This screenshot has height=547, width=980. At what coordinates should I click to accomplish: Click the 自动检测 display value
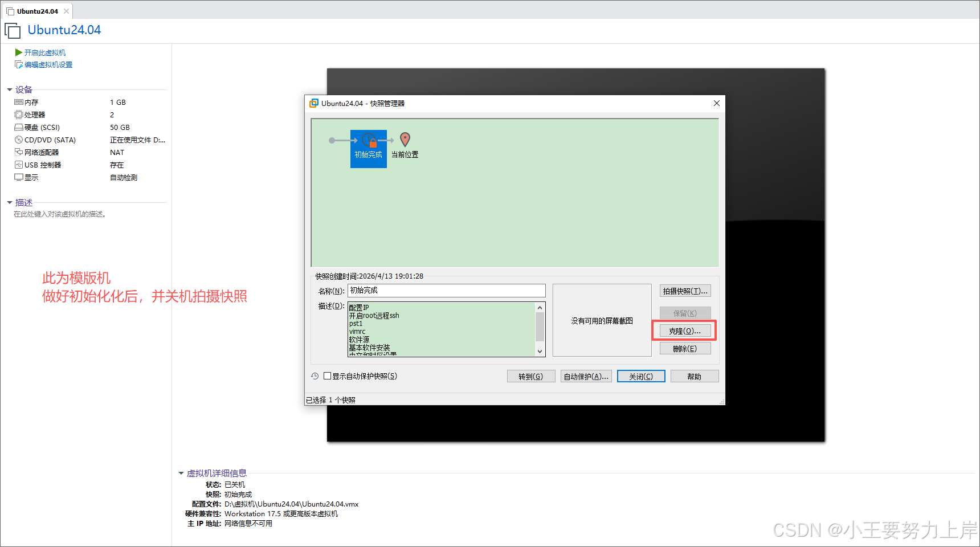coord(124,178)
